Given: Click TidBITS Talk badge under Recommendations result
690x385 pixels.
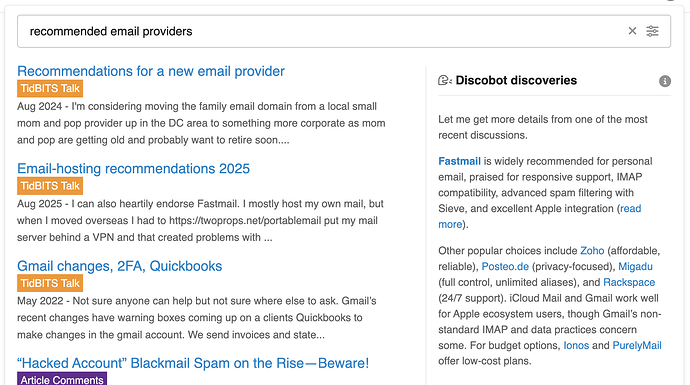Looking at the screenshot, I should tap(50, 88).
